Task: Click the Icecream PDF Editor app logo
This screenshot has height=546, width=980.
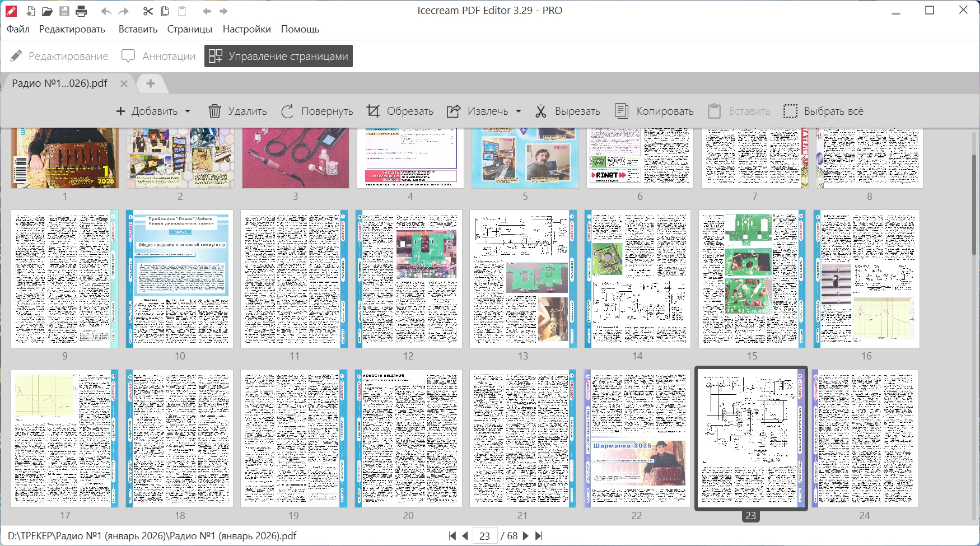Action: (x=11, y=11)
